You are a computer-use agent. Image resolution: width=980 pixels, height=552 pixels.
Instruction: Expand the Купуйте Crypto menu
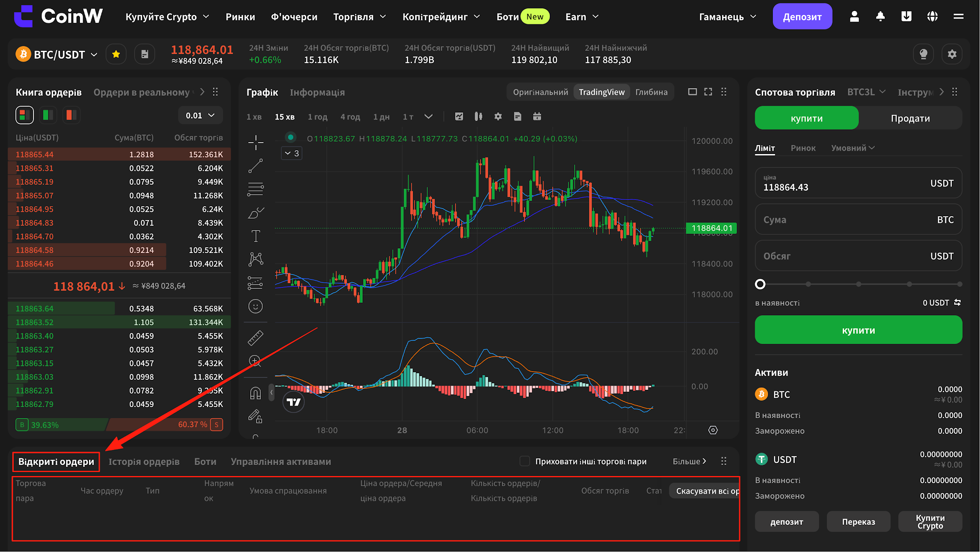click(167, 17)
